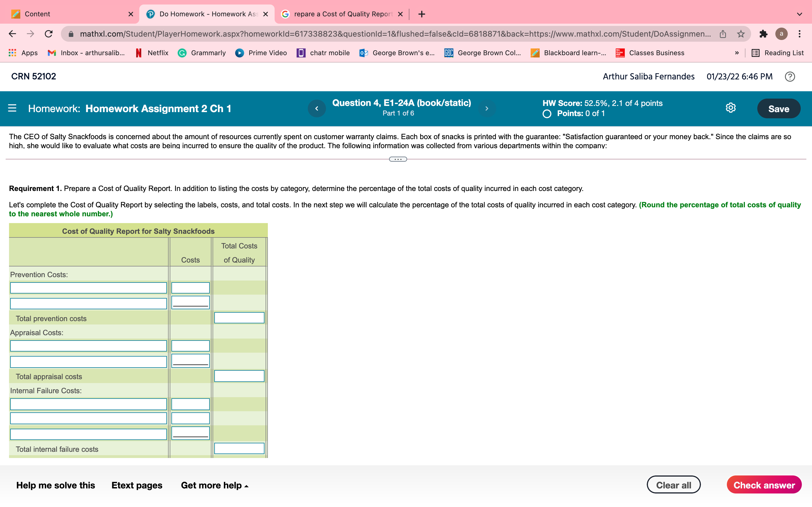
Task: Click Total appraisal costs input box
Action: coord(239,376)
